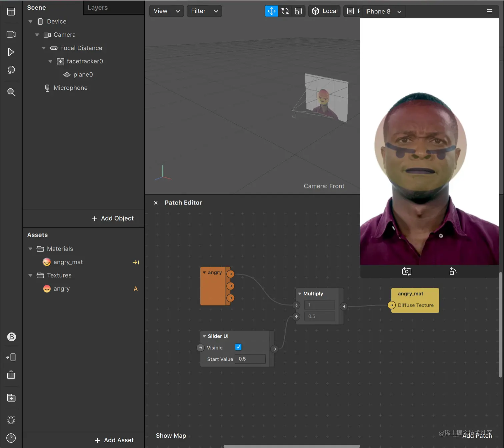This screenshot has height=448, width=504.
Task: Click Add Object button
Action: tap(113, 218)
